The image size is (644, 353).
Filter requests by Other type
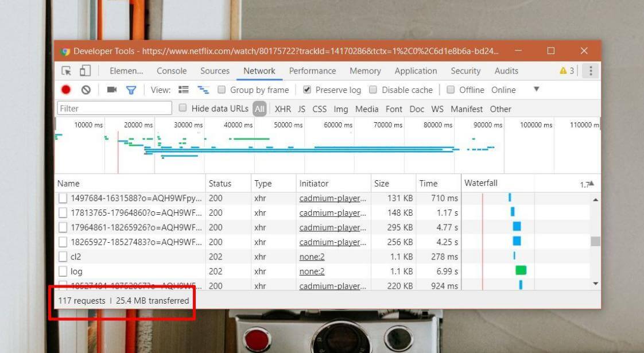(501, 109)
